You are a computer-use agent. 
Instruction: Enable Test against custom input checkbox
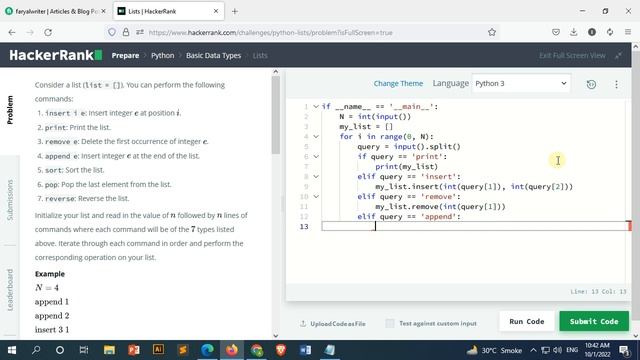pyautogui.click(x=390, y=323)
